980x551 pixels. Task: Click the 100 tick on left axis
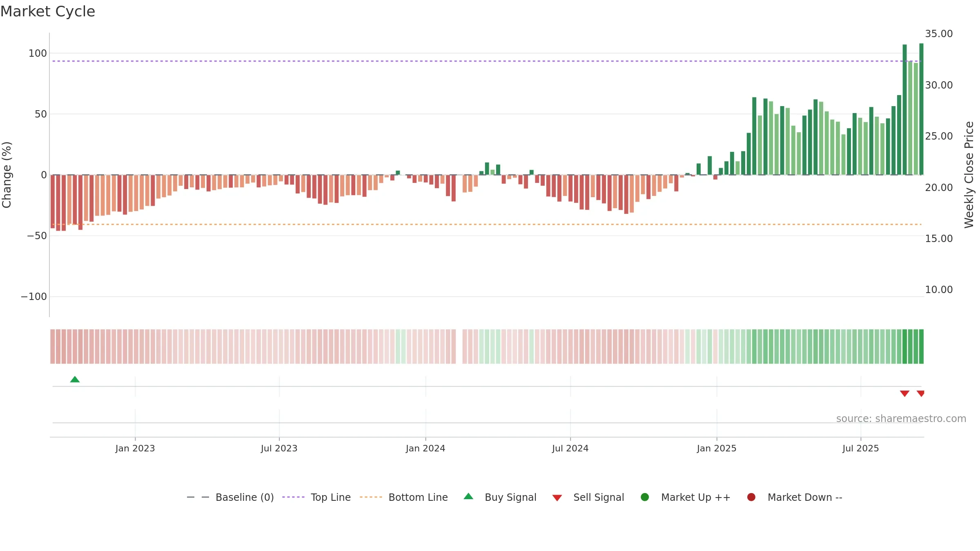click(38, 53)
